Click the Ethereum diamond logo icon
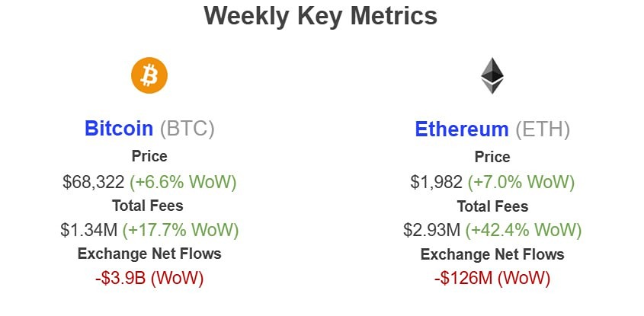Image resolution: width=644 pixels, height=316 pixels. point(492,76)
